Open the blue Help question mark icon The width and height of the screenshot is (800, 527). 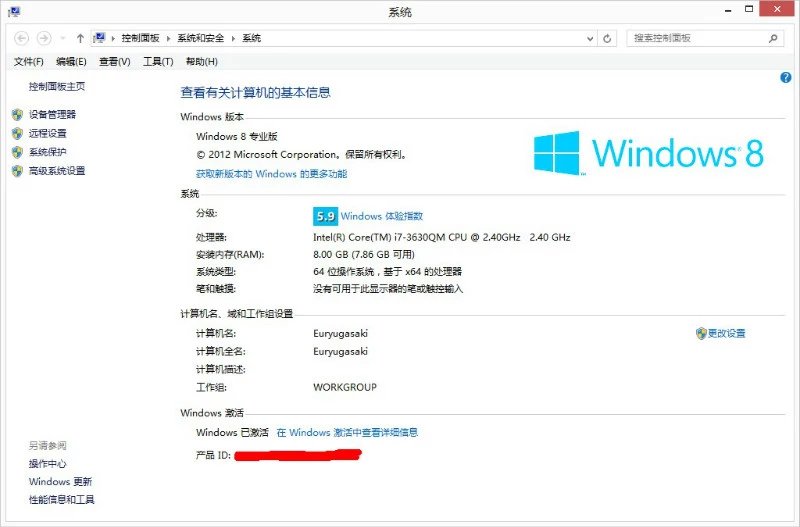(785, 78)
